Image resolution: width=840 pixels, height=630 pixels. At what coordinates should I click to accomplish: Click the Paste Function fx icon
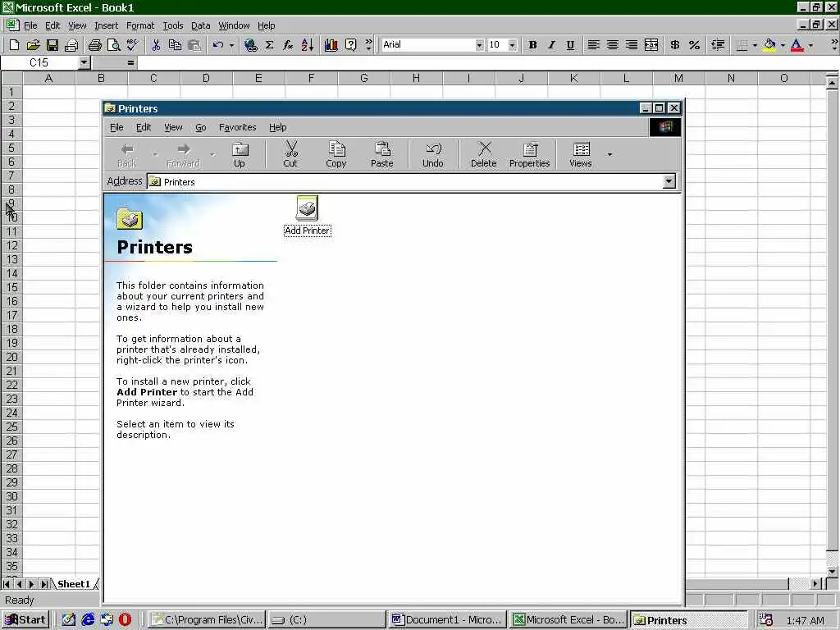click(x=288, y=45)
